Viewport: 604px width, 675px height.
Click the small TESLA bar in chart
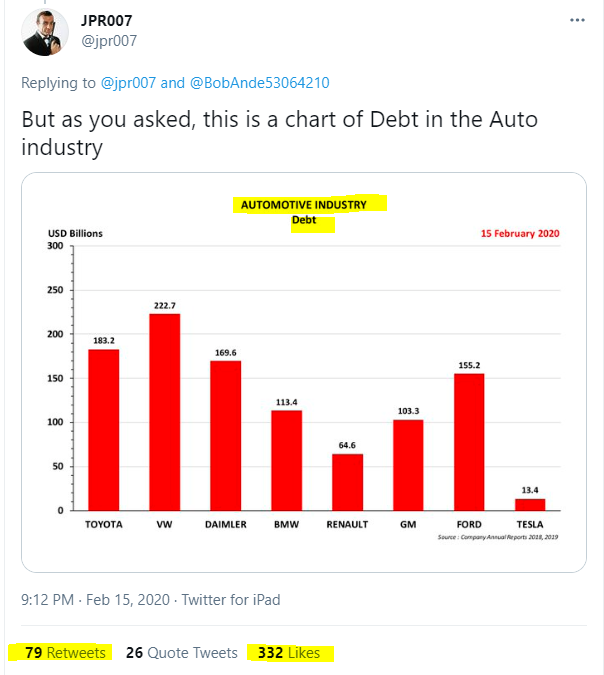530,505
